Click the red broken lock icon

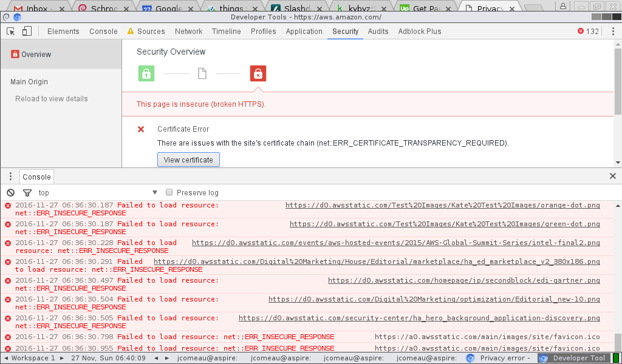258,73
